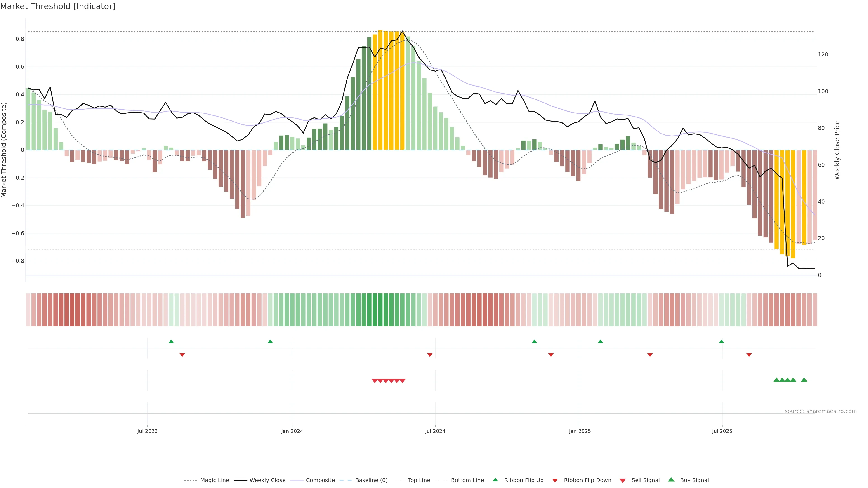The image size is (868, 488).
Task: Click the Jan 2024 axis label
Action: 292,431
